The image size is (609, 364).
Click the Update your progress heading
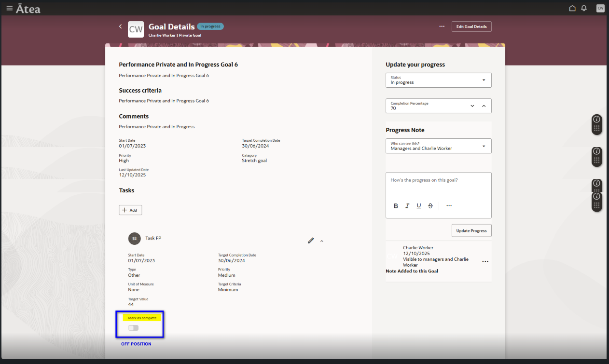pos(415,65)
